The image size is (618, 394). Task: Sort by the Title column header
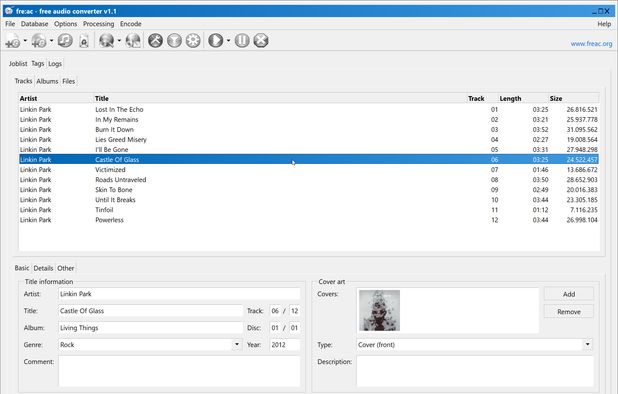pos(279,98)
